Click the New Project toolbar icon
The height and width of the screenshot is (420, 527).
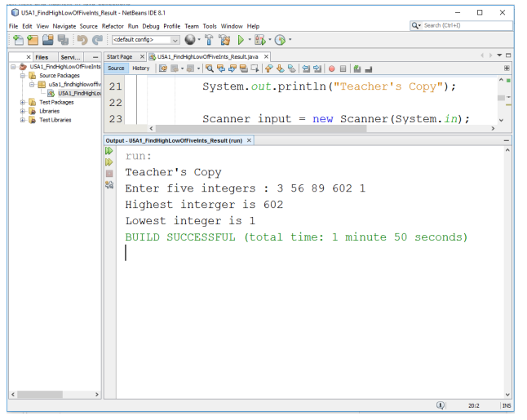33,40
